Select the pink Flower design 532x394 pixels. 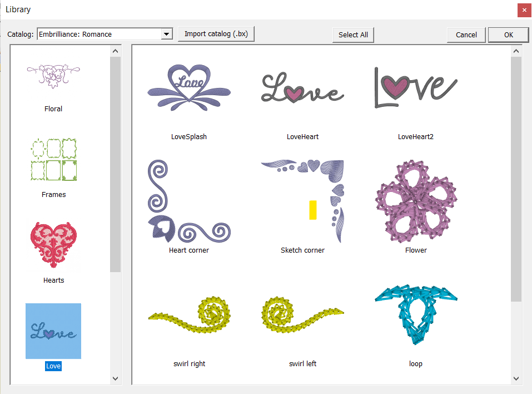tap(416, 201)
